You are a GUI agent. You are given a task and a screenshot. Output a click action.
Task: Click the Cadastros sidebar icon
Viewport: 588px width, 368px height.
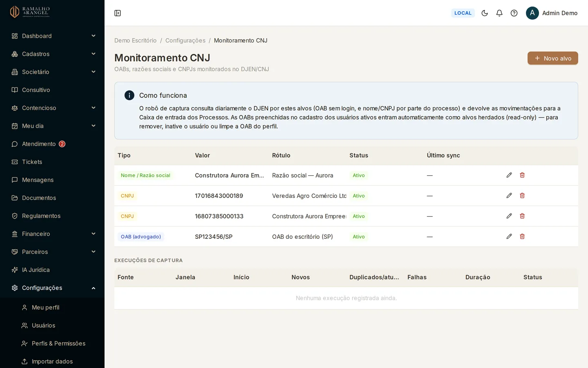click(x=15, y=54)
